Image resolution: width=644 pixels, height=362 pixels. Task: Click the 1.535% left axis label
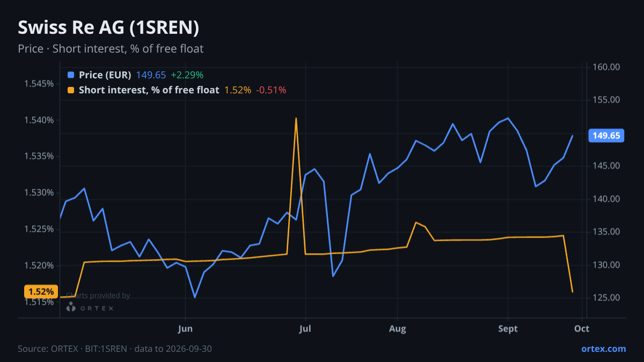(39, 156)
